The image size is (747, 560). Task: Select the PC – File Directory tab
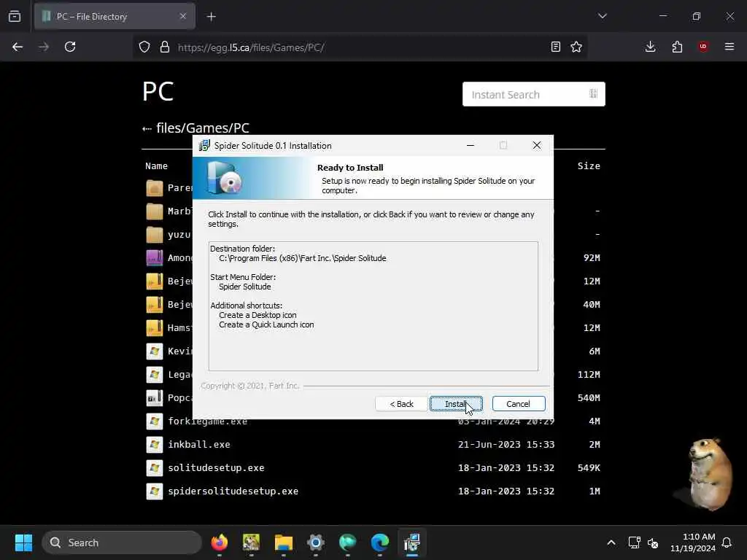coord(115,17)
